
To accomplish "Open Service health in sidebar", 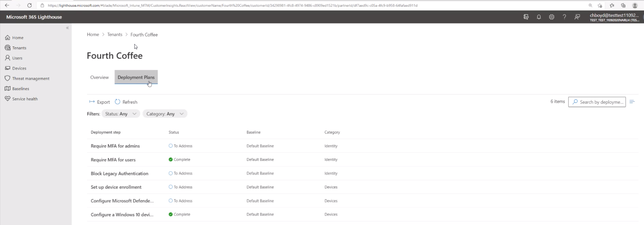I will [25, 99].
